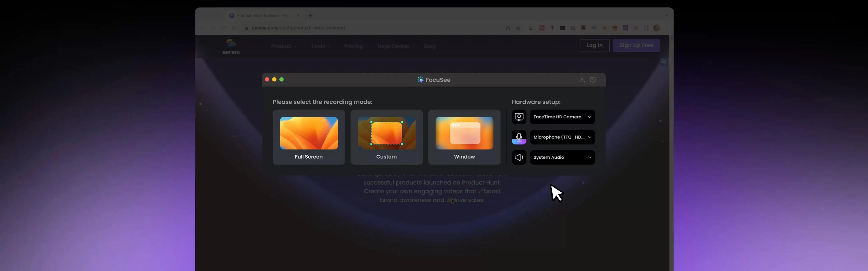
Task: Click the chat bubble icon on Gemoo page
Action: tap(664, 62)
